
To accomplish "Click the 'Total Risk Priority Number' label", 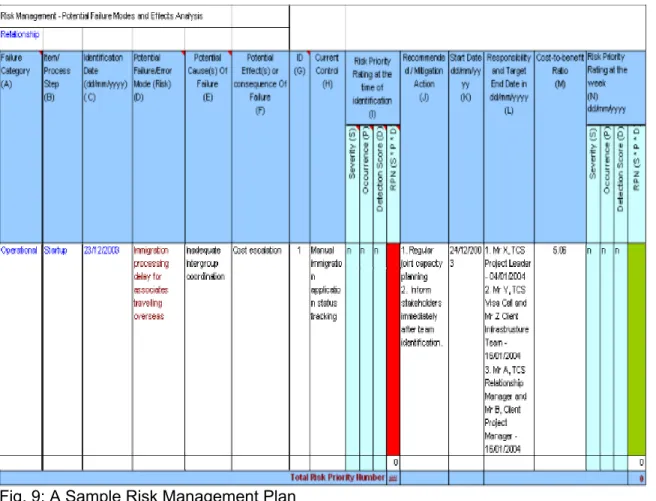I will pyautogui.click(x=337, y=478).
